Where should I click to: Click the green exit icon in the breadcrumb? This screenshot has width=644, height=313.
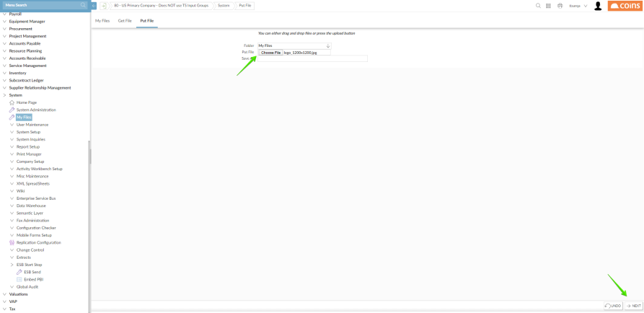pos(104,6)
